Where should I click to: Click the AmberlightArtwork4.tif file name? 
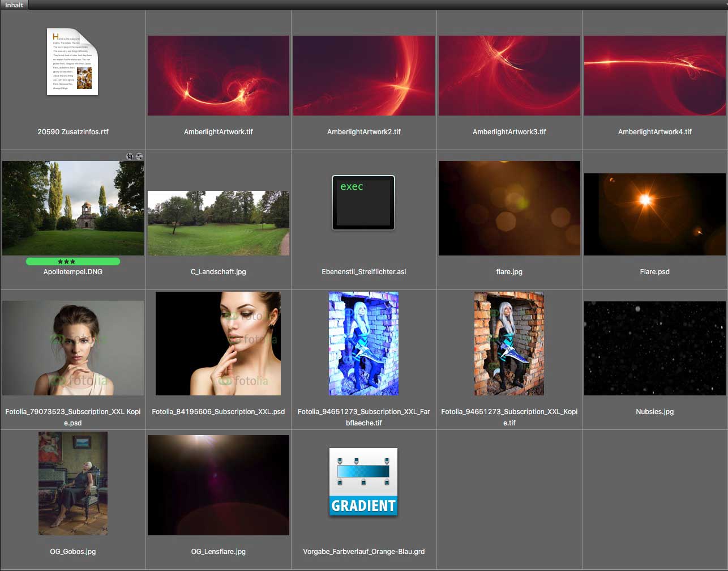tap(655, 132)
